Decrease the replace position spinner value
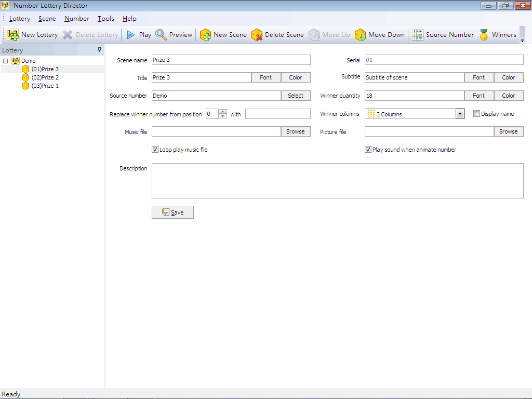Screen dimensions: 532x399 (x=222, y=116)
